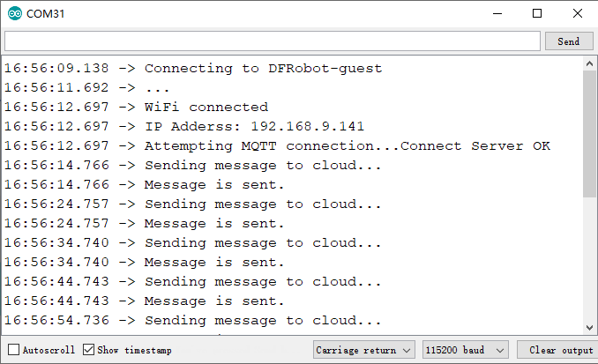Uncheck the Show timestamp checkbox
Viewport: 598px width, 364px height.
tap(88, 350)
